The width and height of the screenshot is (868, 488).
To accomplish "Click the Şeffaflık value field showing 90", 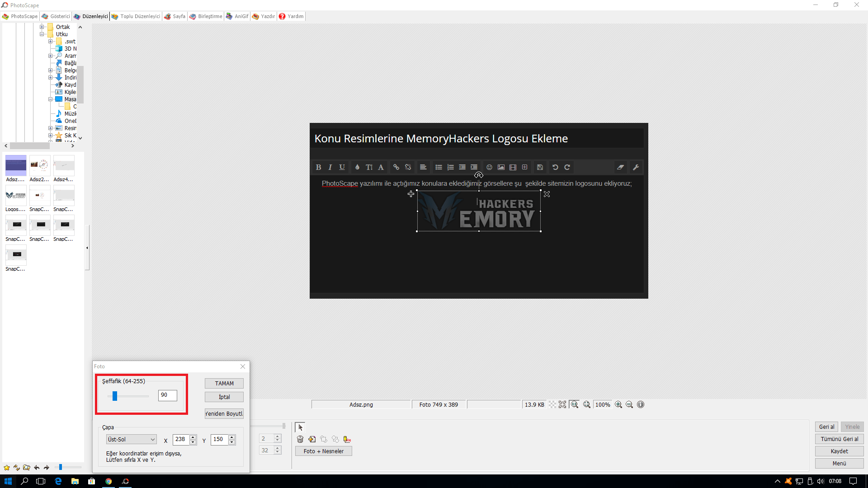I will pos(167,395).
